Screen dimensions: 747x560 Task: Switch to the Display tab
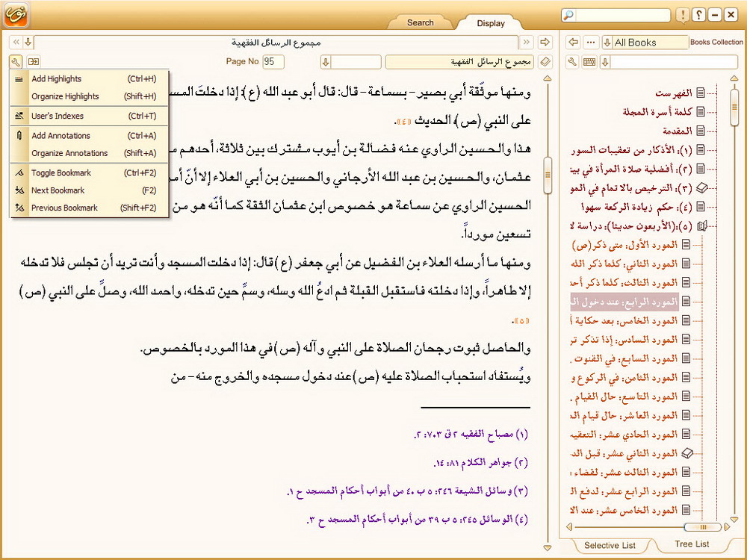click(491, 23)
